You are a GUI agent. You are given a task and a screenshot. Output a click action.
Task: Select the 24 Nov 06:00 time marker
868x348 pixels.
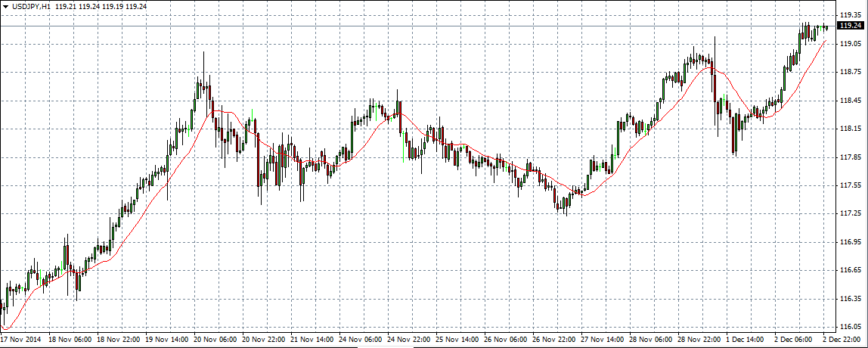[x=361, y=340]
